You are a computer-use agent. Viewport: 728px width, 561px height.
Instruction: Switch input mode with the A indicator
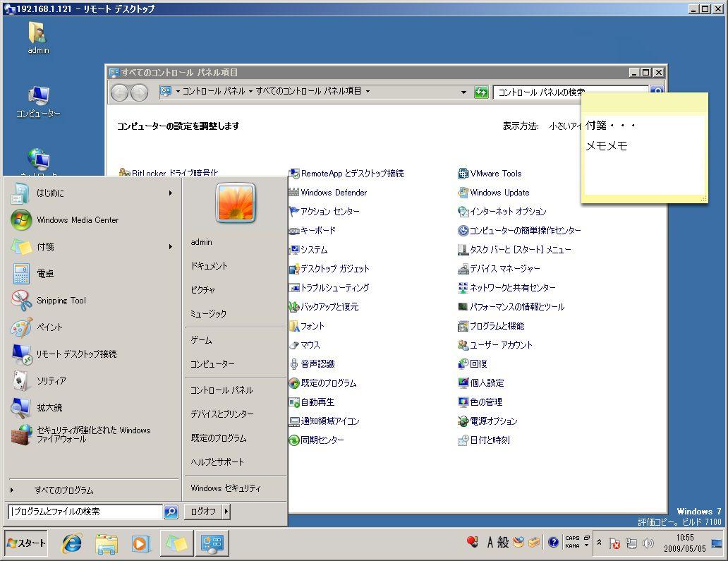coord(490,542)
